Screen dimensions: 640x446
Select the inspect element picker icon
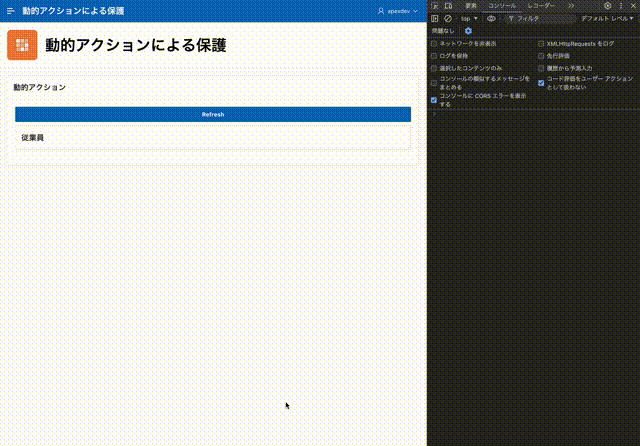(435, 6)
